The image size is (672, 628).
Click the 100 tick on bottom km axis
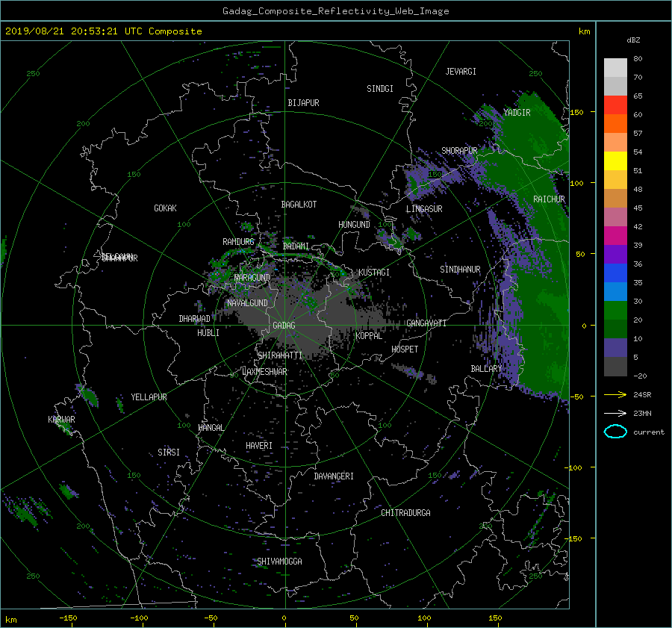point(424,618)
